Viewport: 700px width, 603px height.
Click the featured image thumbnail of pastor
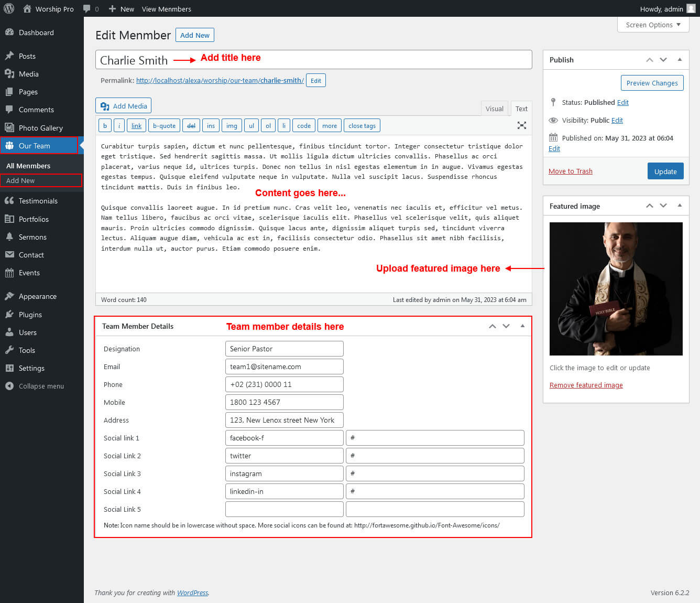point(616,289)
